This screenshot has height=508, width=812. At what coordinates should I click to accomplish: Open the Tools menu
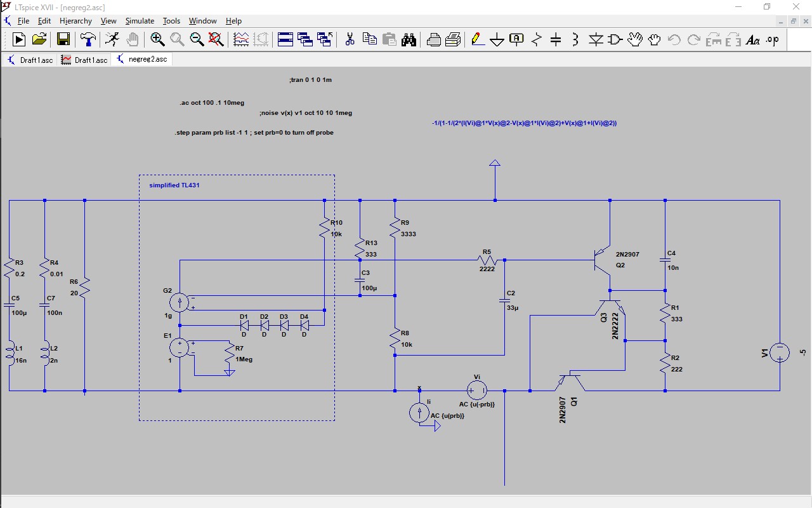(x=171, y=21)
